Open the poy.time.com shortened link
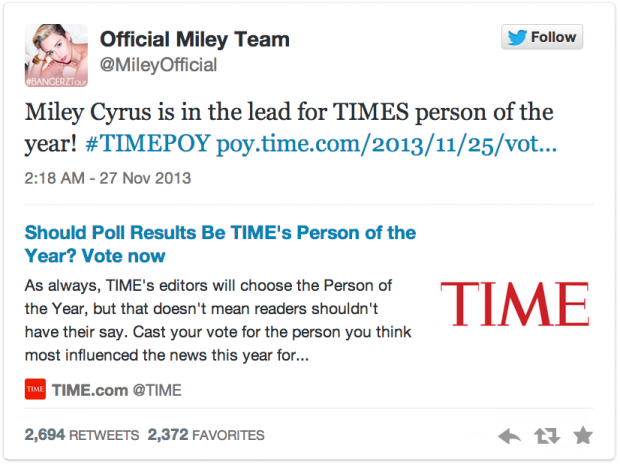620x464 pixels. click(x=386, y=144)
